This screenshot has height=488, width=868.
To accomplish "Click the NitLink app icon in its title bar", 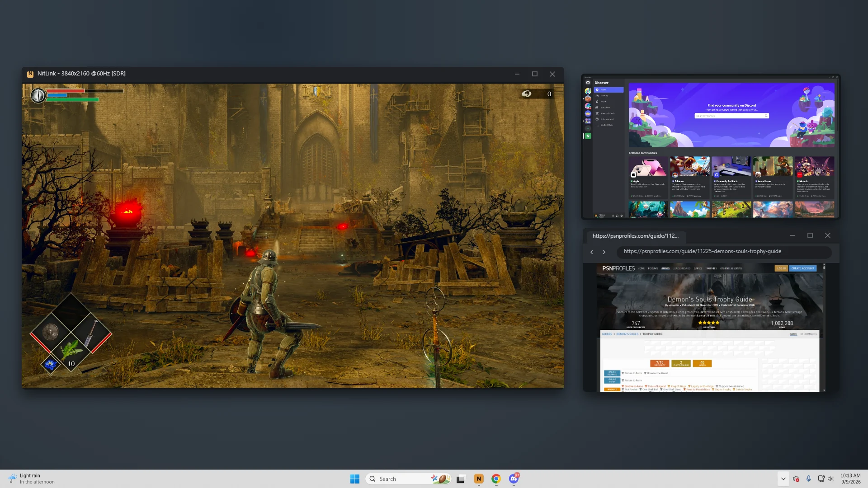I will [x=30, y=74].
